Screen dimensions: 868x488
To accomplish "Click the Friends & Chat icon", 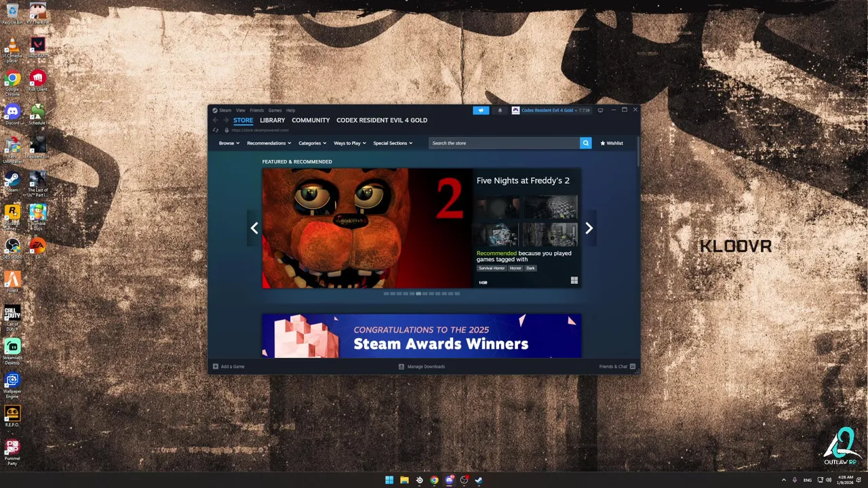I will click(x=632, y=367).
